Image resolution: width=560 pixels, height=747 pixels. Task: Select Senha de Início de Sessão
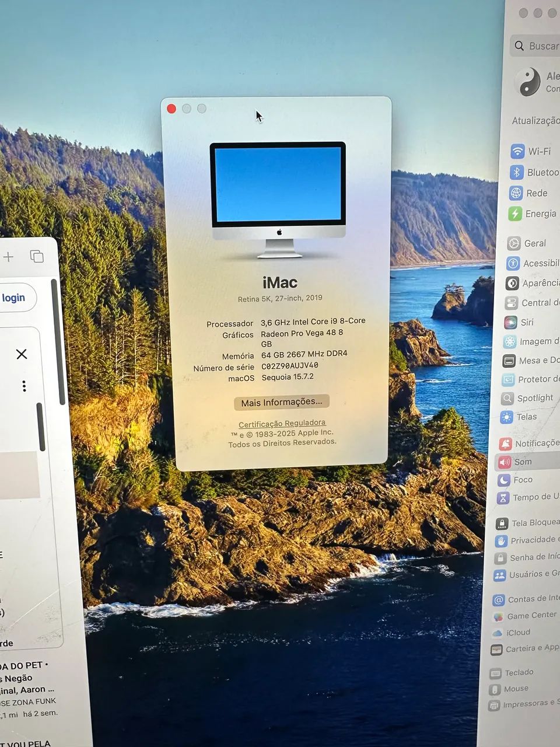pyautogui.click(x=526, y=557)
